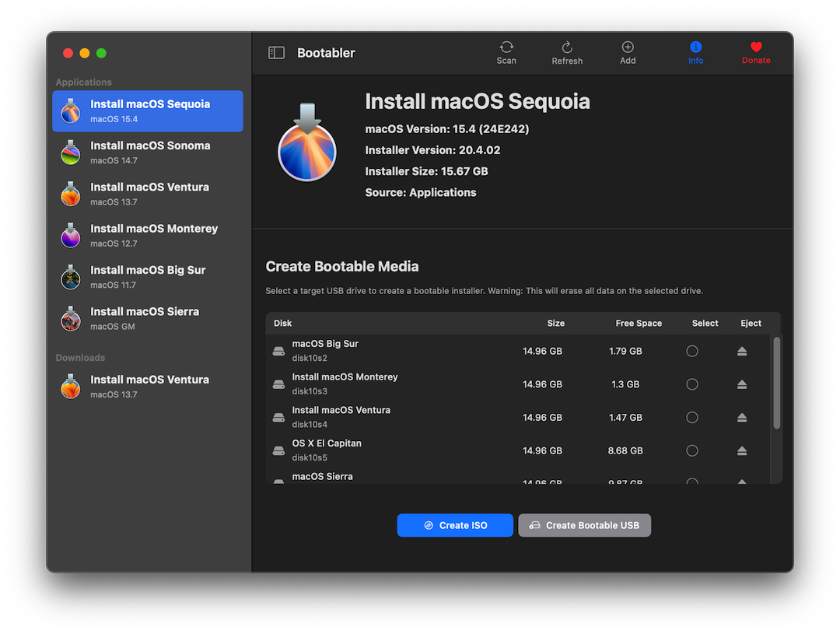
Task: Select the OS X El Capitan disk radio button
Action: [x=692, y=450]
